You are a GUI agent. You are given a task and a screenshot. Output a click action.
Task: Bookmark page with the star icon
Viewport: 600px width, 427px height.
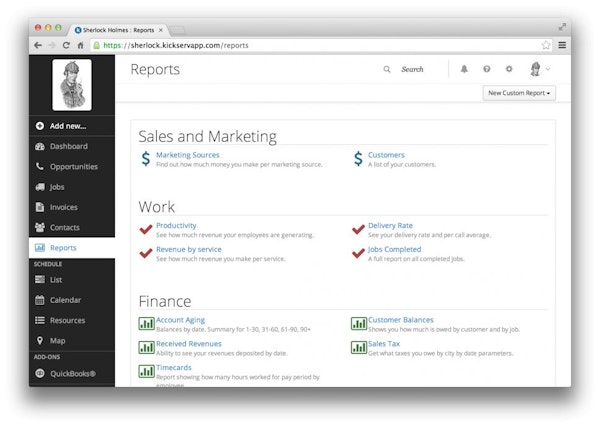click(x=546, y=45)
